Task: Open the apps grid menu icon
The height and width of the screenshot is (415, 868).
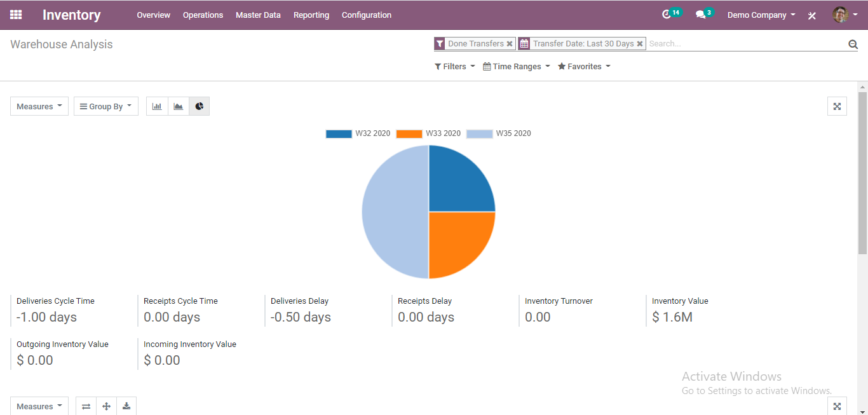Action: (16, 15)
